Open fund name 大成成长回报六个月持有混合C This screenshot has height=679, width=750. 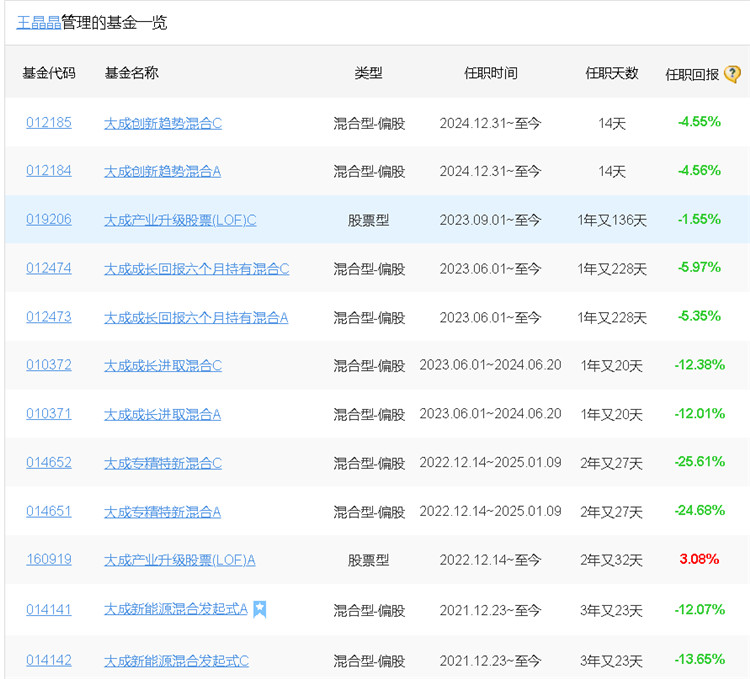click(x=197, y=269)
